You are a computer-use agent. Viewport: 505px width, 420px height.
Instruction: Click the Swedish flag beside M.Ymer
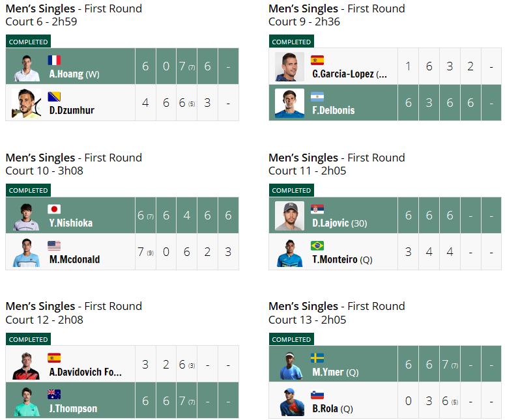point(317,358)
